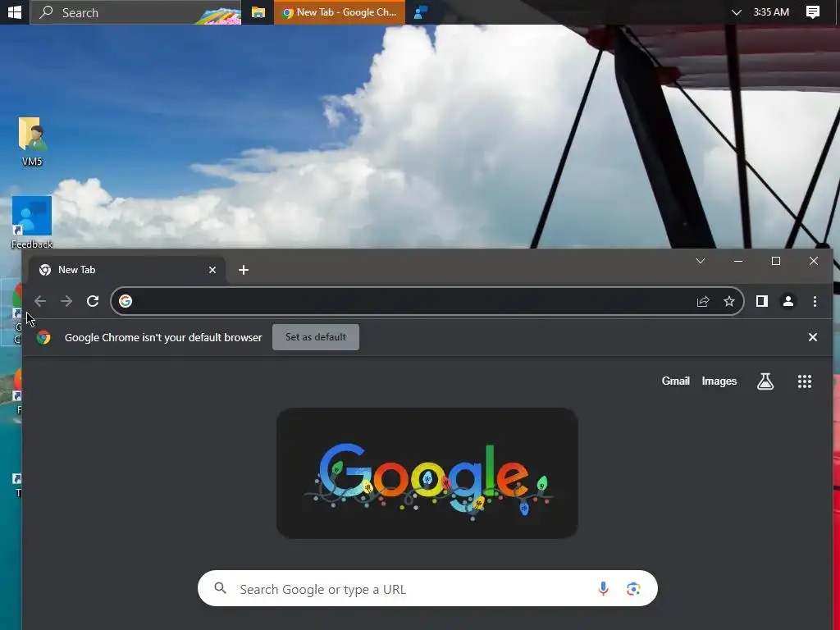Screen dimensions: 840x630
Task: Open the Windows Start menu
Action: [15, 11]
